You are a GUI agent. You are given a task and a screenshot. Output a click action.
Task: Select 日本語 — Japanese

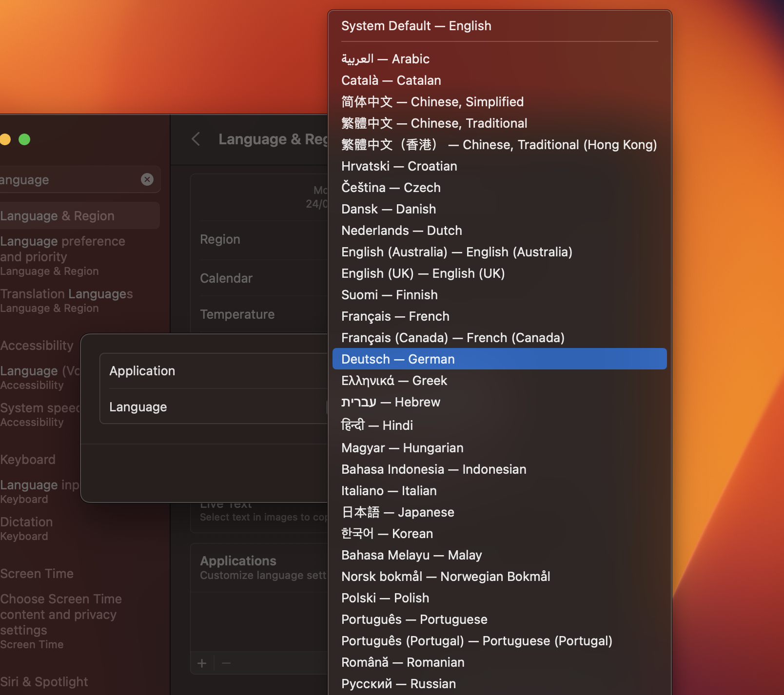[499, 512]
